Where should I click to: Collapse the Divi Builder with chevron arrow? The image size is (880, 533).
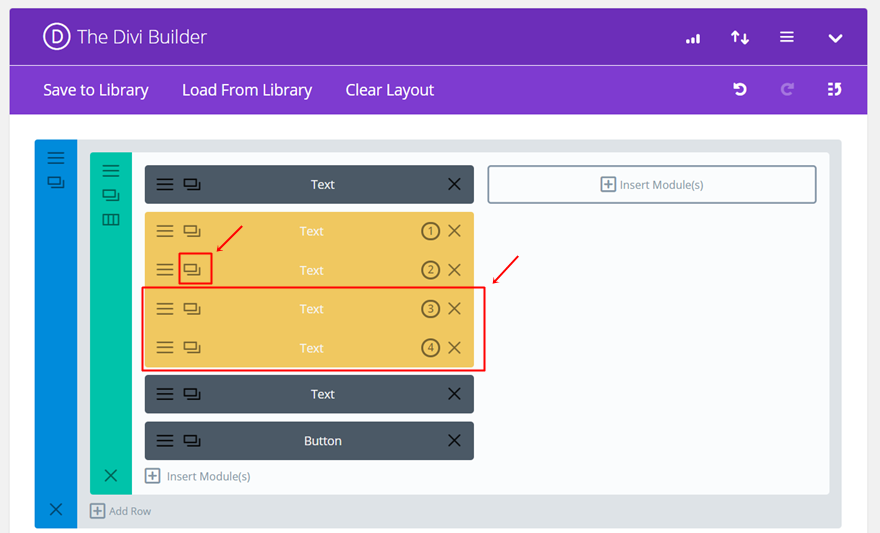[x=835, y=38]
